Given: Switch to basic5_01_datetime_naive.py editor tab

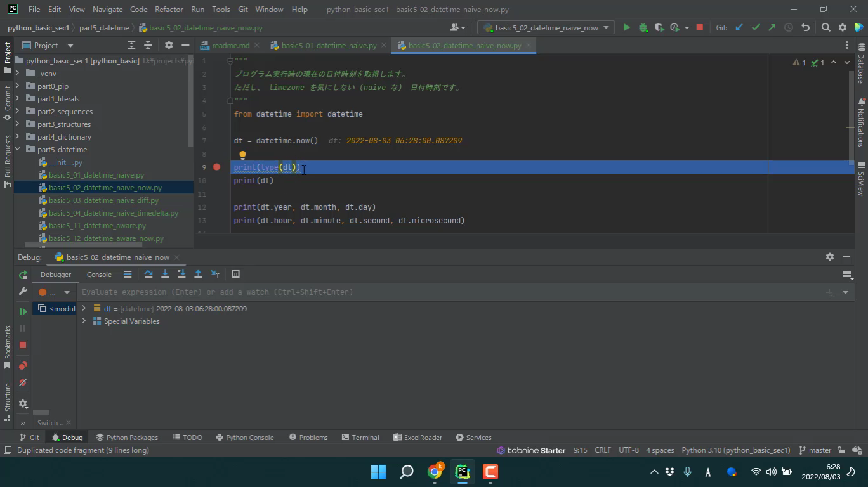Looking at the screenshot, I should pyautogui.click(x=328, y=46).
